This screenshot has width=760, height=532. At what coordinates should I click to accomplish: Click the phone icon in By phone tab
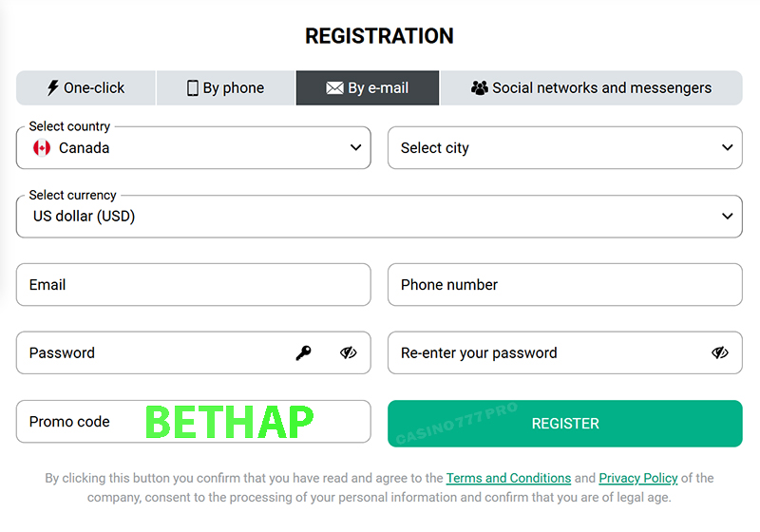193,87
